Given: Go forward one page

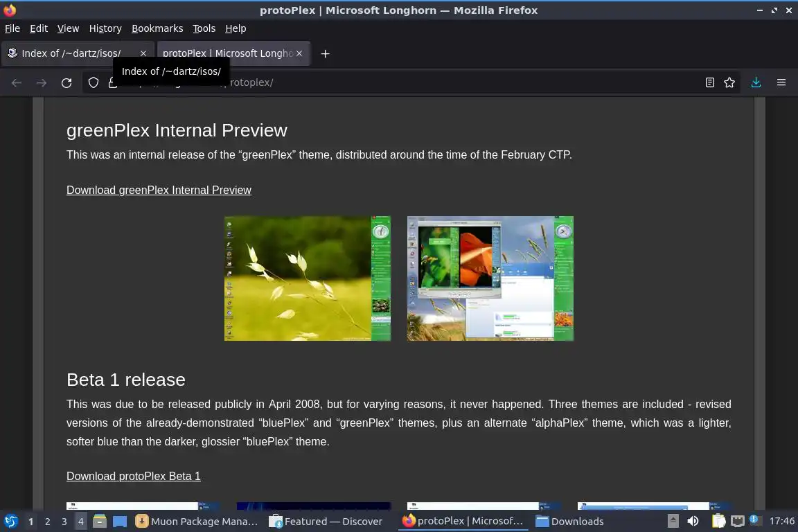Looking at the screenshot, I should [42, 82].
